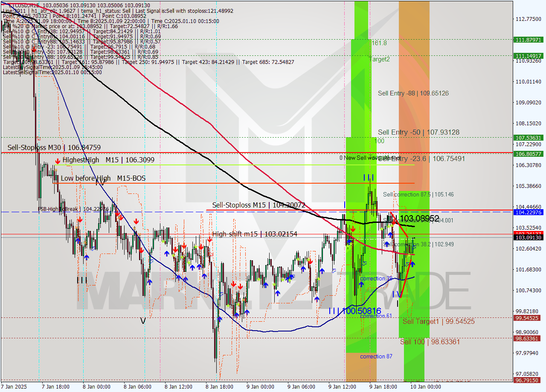Click the III 100.50816 wave label
The image size is (546, 392).
[354, 311]
